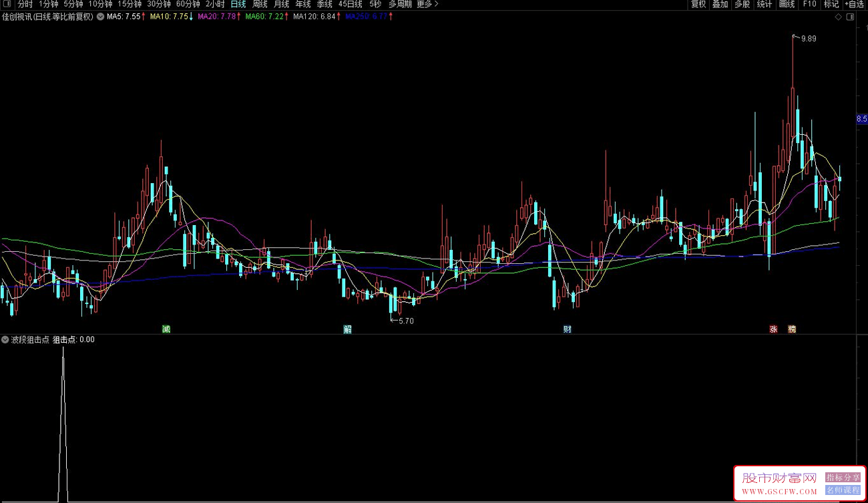Select the 月线 monthly chart tab
868x503 pixels.
281,4
